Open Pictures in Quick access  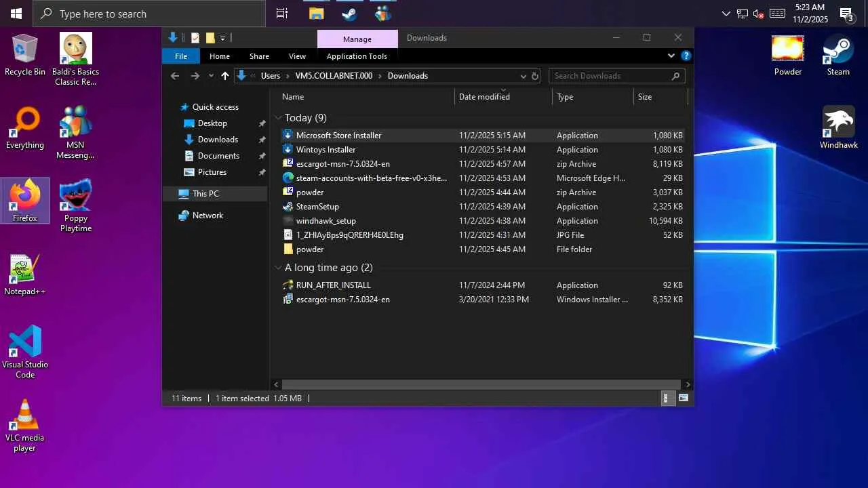click(212, 172)
